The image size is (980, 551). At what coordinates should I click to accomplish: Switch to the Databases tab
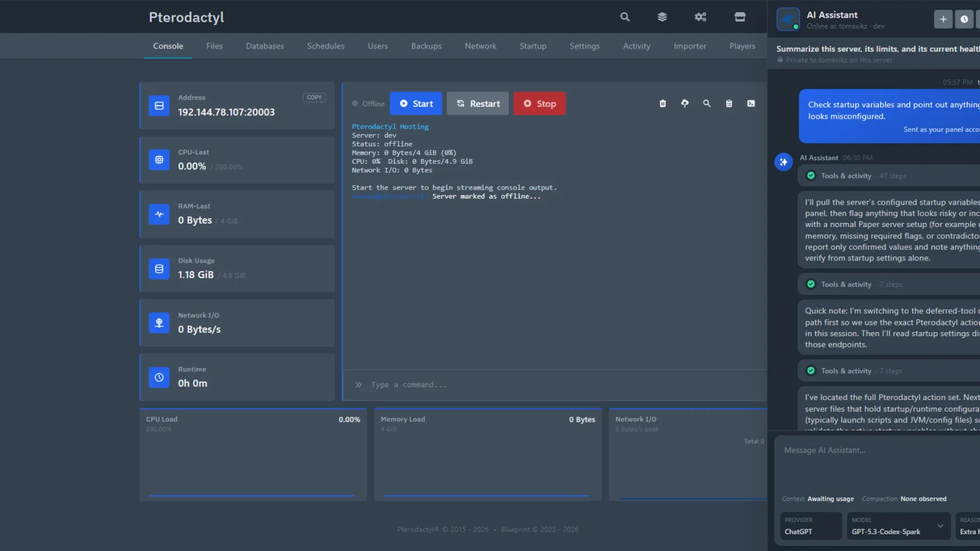click(265, 46)
